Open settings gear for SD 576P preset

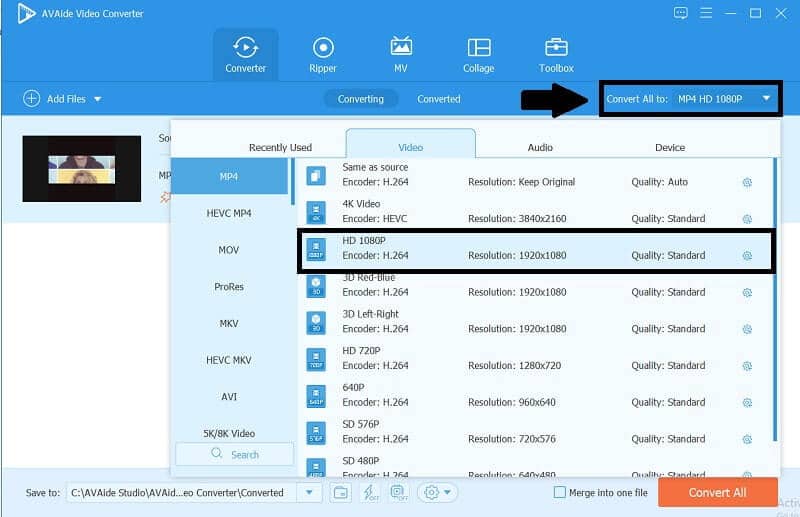[x=747, y=439]
